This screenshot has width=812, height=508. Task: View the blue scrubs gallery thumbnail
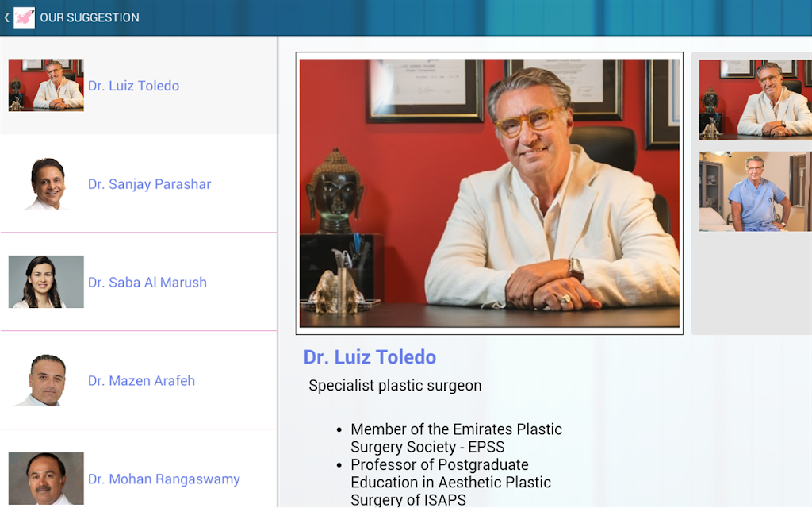click(755, 191)
